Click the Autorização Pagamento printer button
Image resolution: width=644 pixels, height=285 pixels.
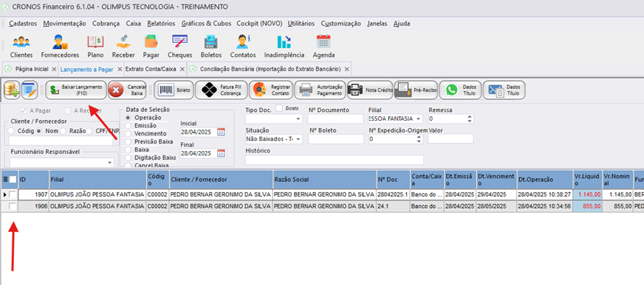point(320,90)
